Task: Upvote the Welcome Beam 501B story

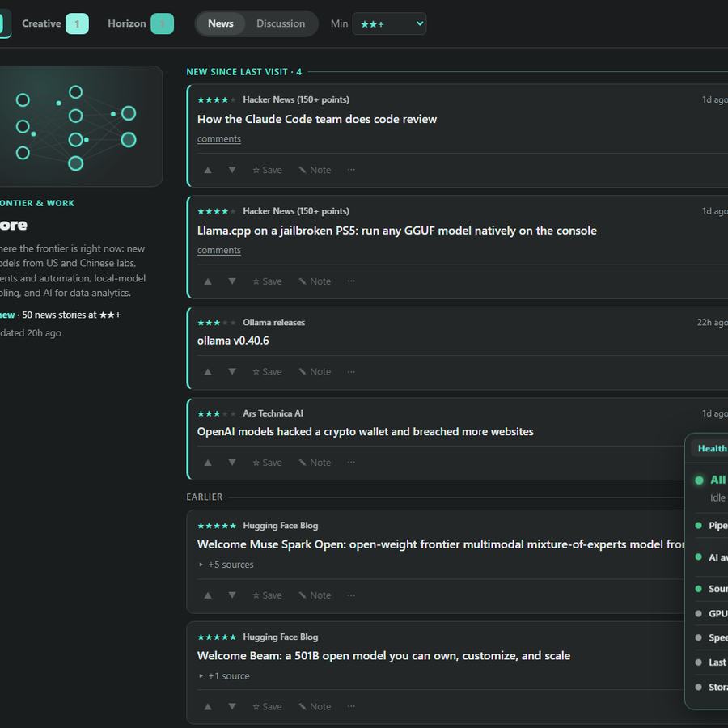Action: (x=208, y=707)
